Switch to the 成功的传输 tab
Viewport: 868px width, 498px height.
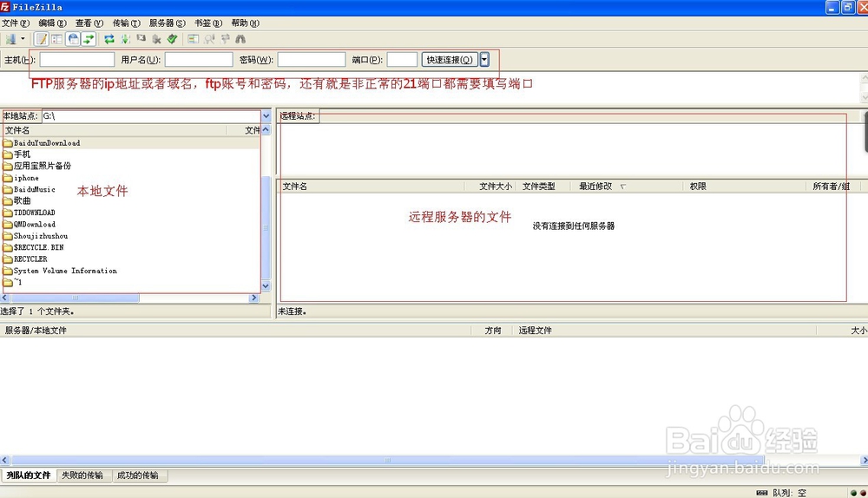pos(138,475)
